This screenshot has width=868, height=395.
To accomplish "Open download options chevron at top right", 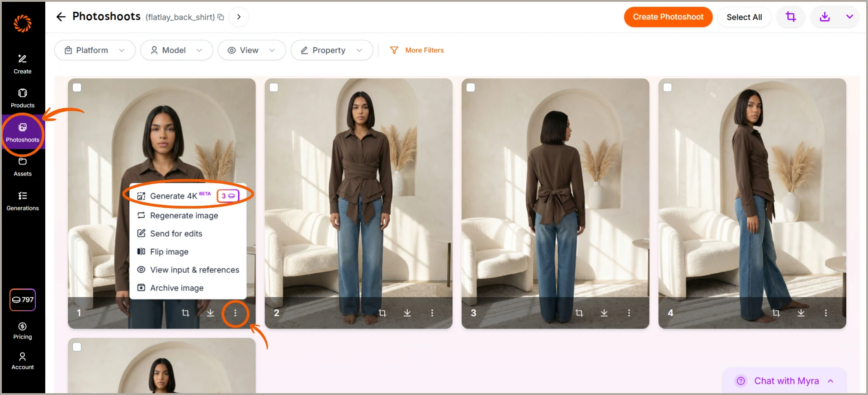I will click(850, 17).
